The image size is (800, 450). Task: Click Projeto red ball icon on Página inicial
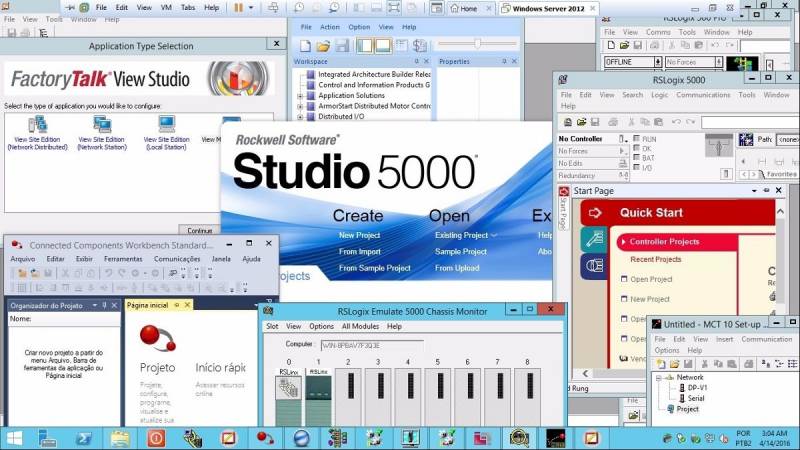pyautogui.click(x=157, y=338)
